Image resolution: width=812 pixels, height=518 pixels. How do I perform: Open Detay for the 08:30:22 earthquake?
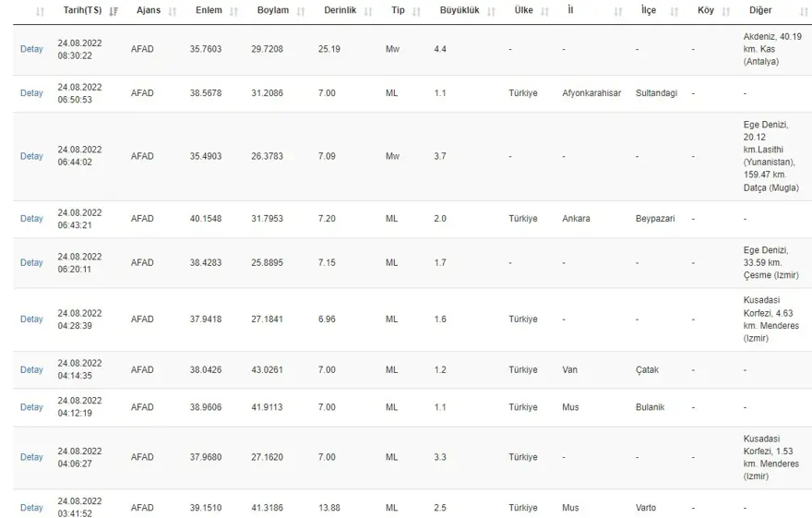[x=31, y=49]
